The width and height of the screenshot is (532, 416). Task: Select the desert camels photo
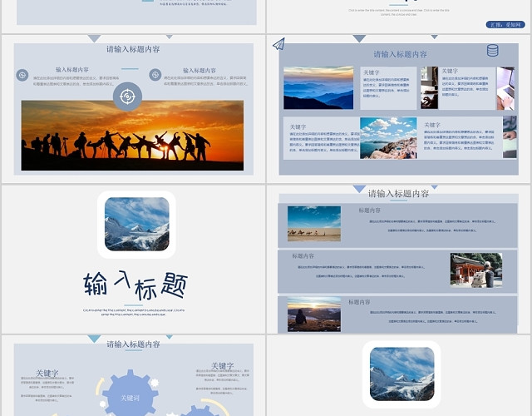click(314, 224)
